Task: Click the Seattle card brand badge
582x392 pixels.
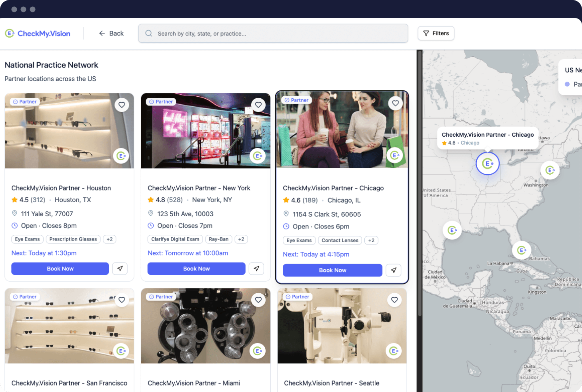Action: (x=394, y=351)
